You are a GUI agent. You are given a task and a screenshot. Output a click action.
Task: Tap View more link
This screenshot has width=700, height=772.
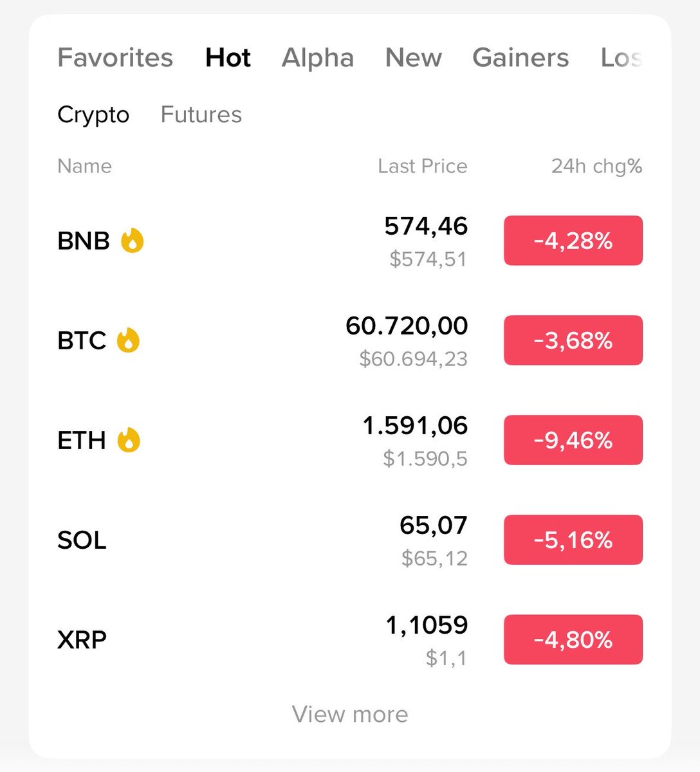[x=350, y=714]
